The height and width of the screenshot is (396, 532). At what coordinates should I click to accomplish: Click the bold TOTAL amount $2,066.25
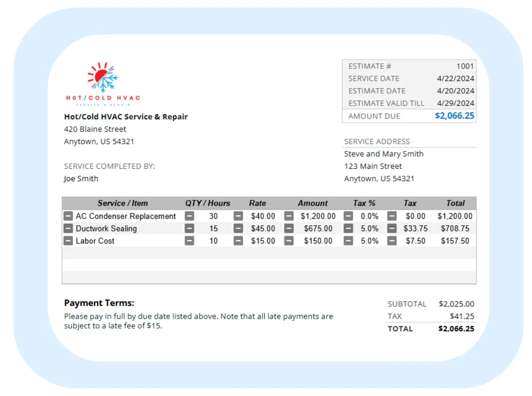coord(456,329)
